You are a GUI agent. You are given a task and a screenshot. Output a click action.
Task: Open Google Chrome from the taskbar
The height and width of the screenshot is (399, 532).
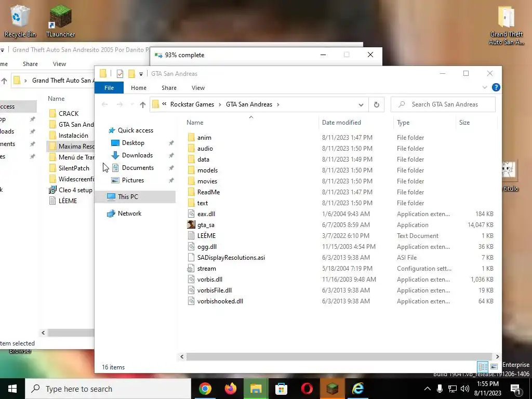pyautogui.click(x=205, y=389)
